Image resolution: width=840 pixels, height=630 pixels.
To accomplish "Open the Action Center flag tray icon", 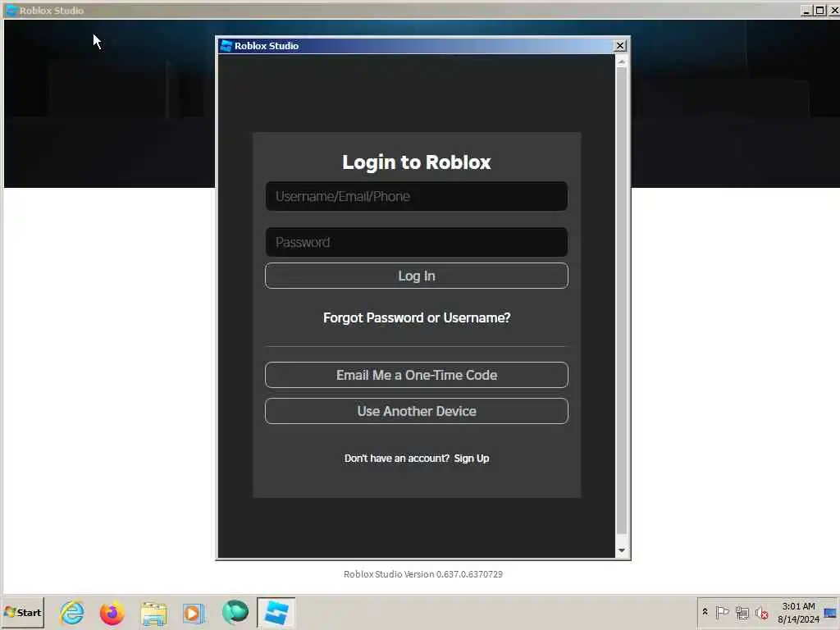I will click(x=722, y=612).
